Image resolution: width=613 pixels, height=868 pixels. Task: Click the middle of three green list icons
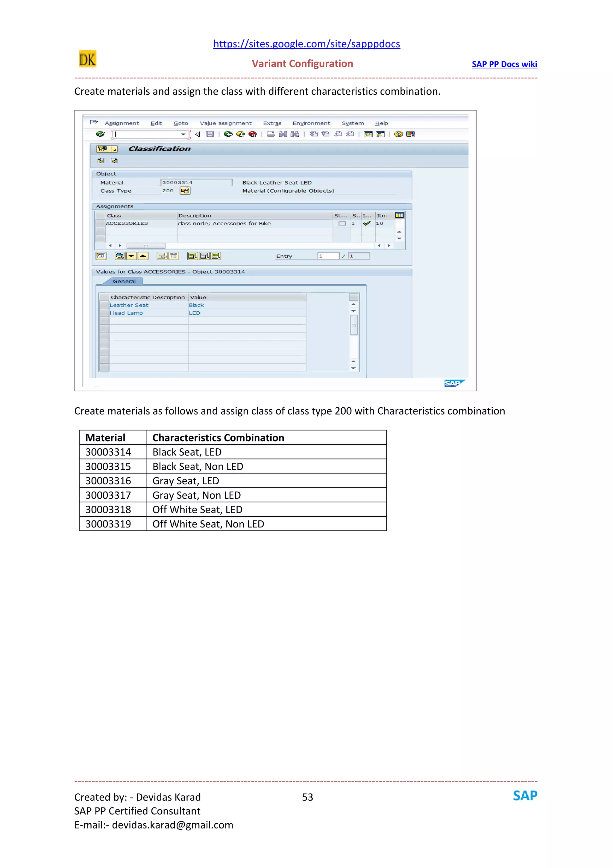pos(204,256)
